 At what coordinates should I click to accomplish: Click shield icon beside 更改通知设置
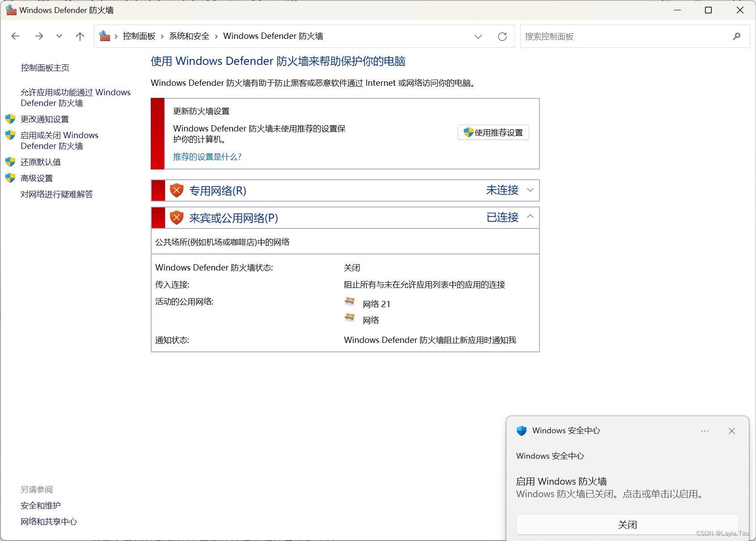coord(10,119)
